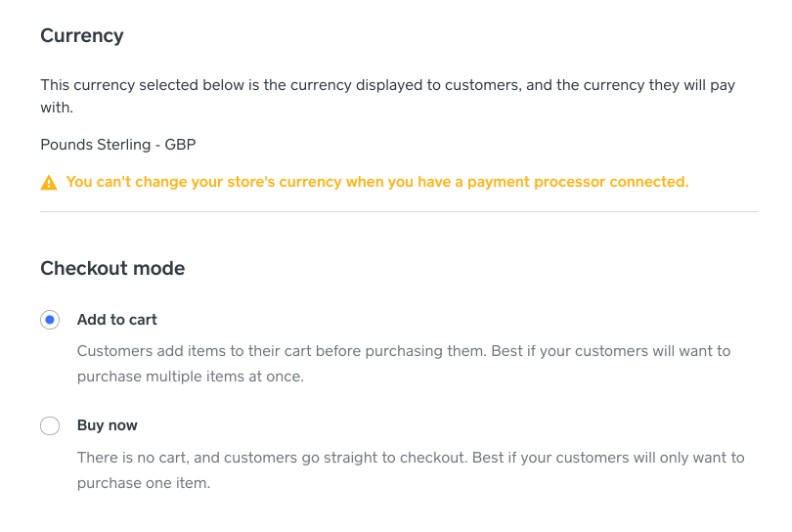Select the Add to cart radio button
This screenshot has height=532, width=792.
pyautogui.click(x=50, y=320)
